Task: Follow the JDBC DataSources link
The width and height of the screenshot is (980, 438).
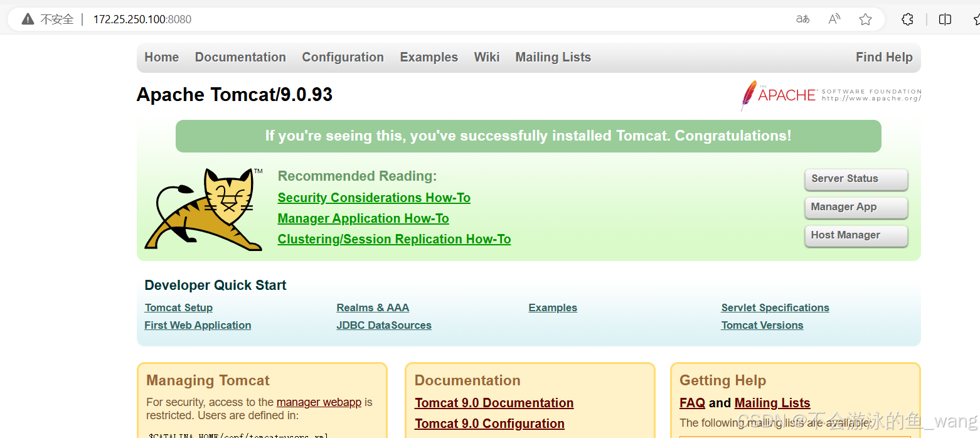Action: click(384, 325)
